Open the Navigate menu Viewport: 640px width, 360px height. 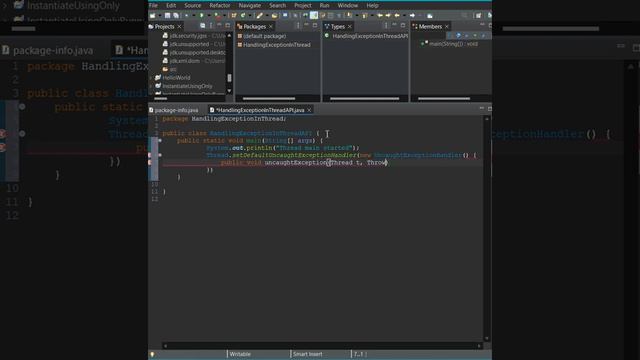coord(249,5)
